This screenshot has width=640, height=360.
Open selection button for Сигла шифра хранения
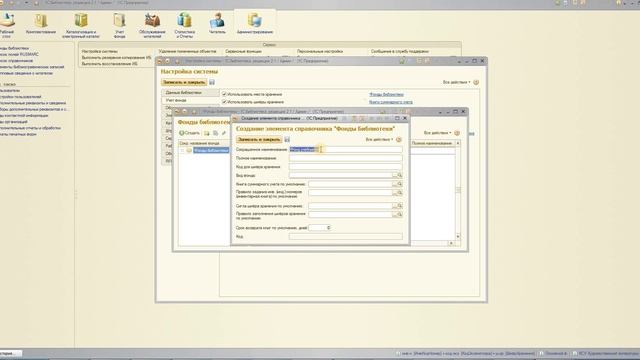click(x=395, y=206)
